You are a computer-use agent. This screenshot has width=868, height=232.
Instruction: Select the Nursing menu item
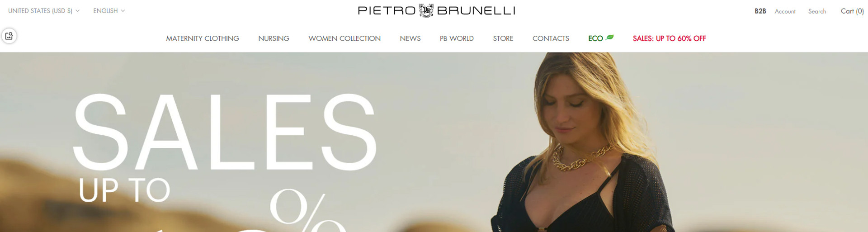point(274,38)
